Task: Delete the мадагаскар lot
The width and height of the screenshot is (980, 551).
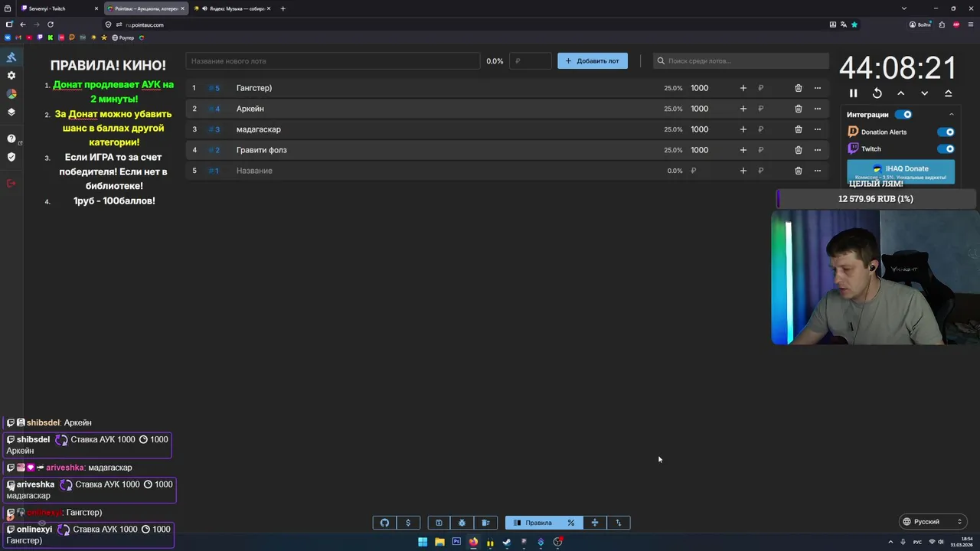Action: [x=799, y=129]
